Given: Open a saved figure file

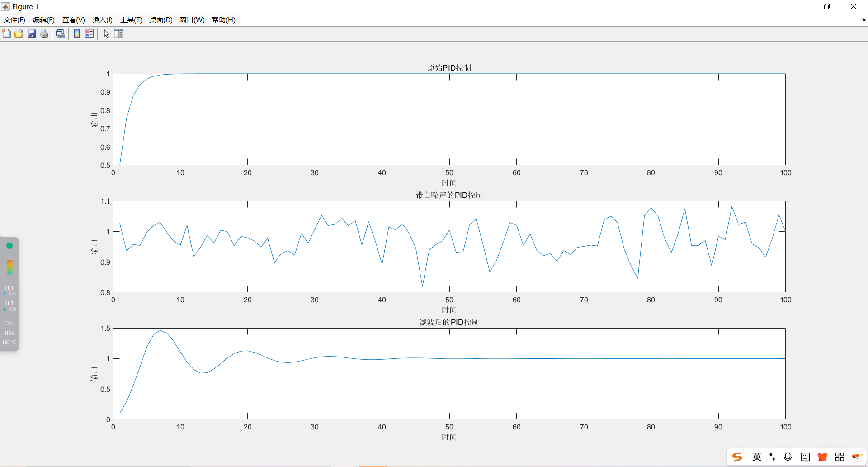Looking at the screenshot, I should click(19, 33).
